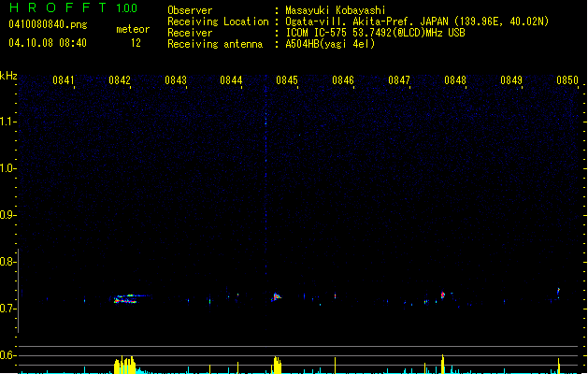Click the red meteor echo before 0848
This screenshot has height=374, width=588.
tap(443, 295)
